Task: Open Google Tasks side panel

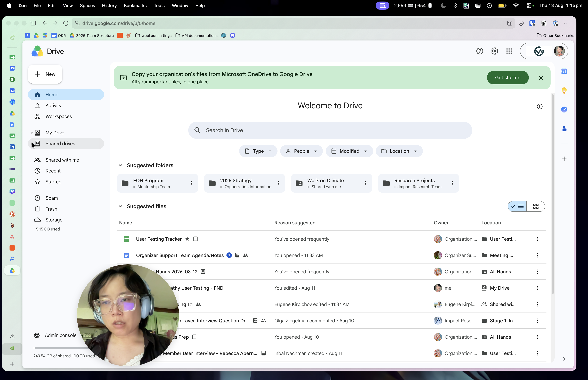Action: pos(564,109)
